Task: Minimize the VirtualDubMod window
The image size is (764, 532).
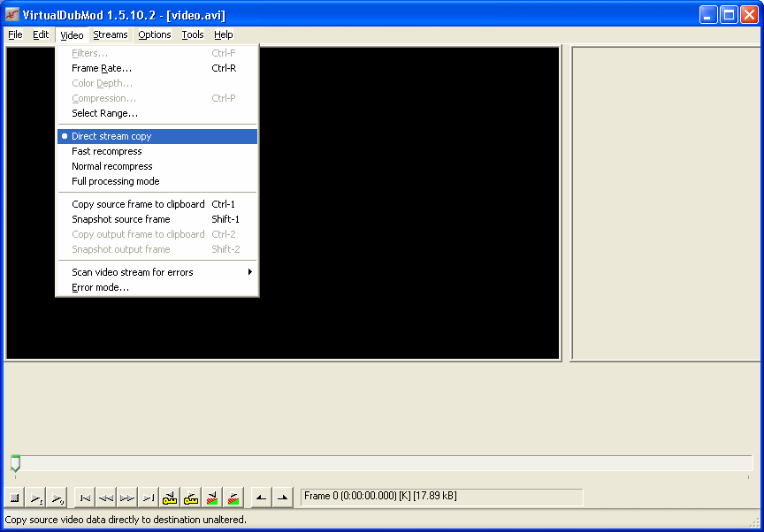Action: tap(708, 15)
